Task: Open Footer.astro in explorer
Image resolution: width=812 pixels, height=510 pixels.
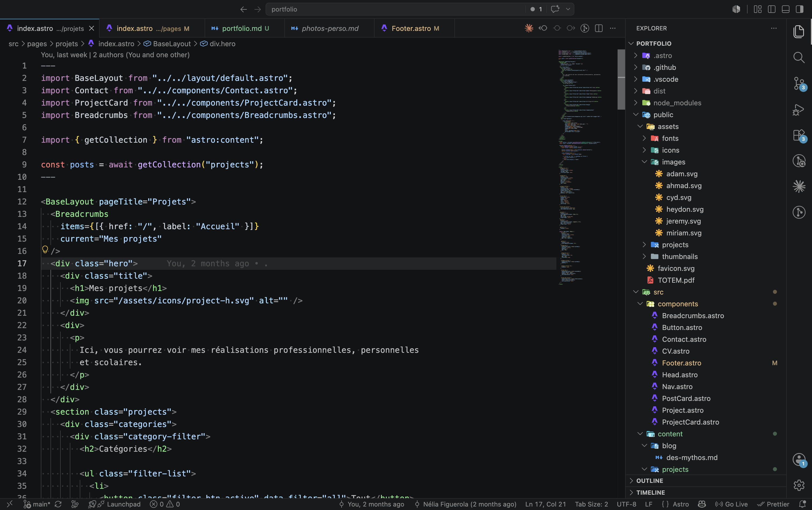Action: click(x=682, y=363)
